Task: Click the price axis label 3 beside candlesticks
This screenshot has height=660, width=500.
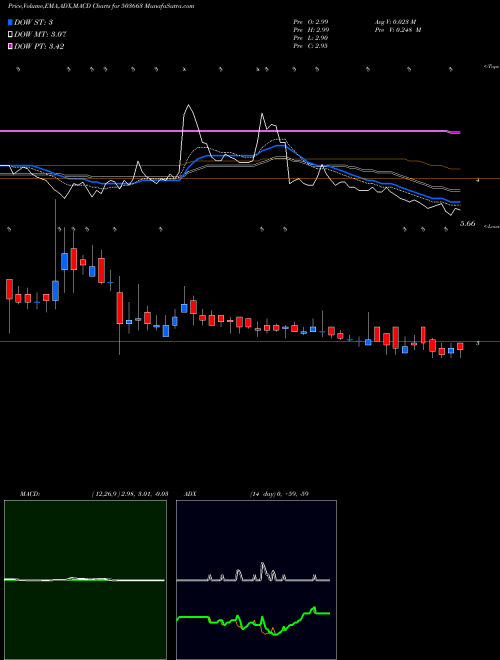Action: [477, 343]
